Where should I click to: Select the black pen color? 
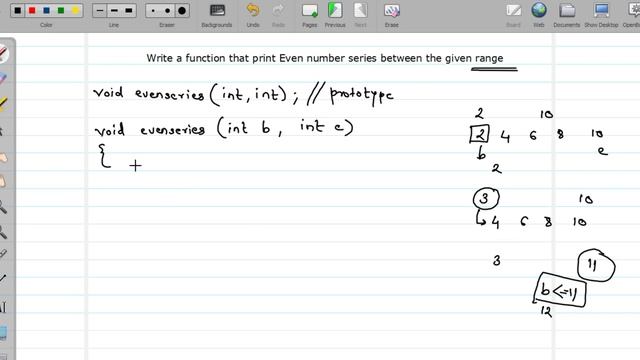click(18, 11)
